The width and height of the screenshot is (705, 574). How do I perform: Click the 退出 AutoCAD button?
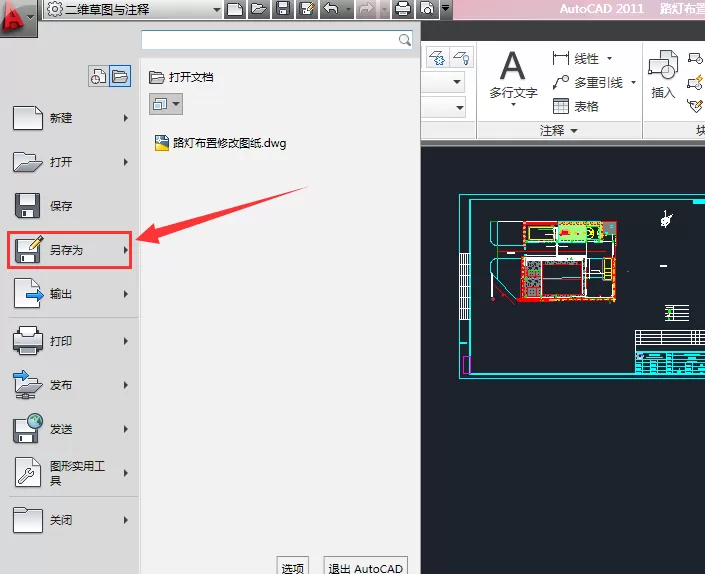click(366, 566)
